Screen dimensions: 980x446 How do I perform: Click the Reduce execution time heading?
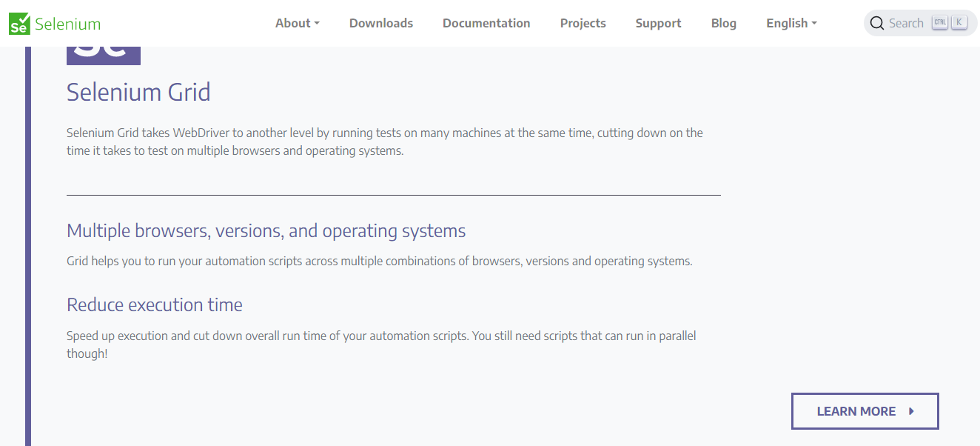click(x=155, y=304)
